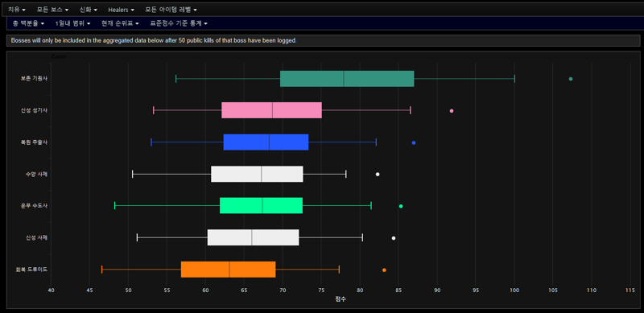Click the pink outlier dot near 92
Viewport: 644px width, 313px height.
(452, 111)
